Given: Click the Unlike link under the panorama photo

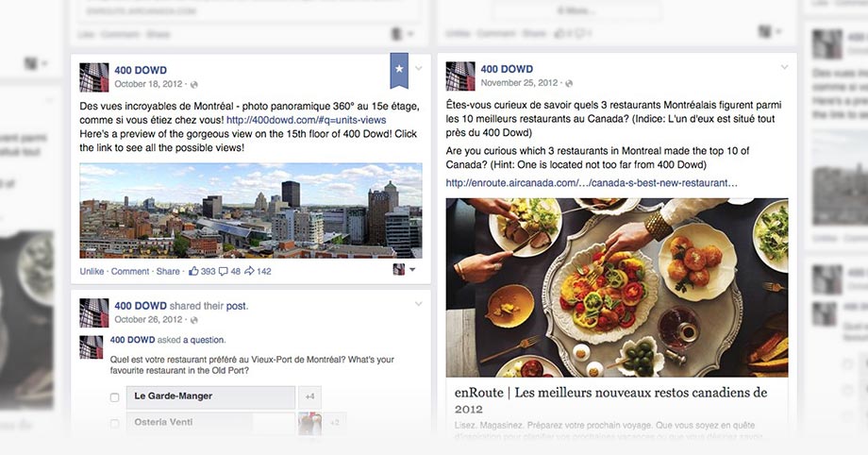Looking at the screenshot, I should [x=92, y=271].
